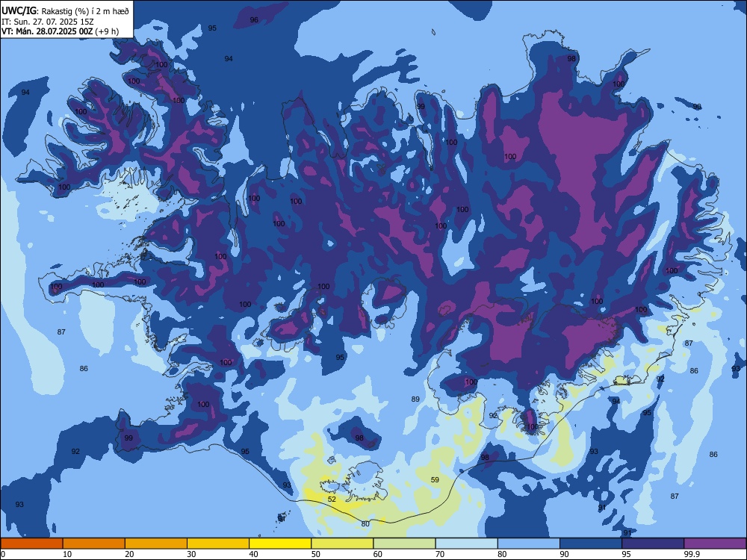
Task: Pick the pale yellow 50–60 legend swatch
Action: [x=343, y=544]
